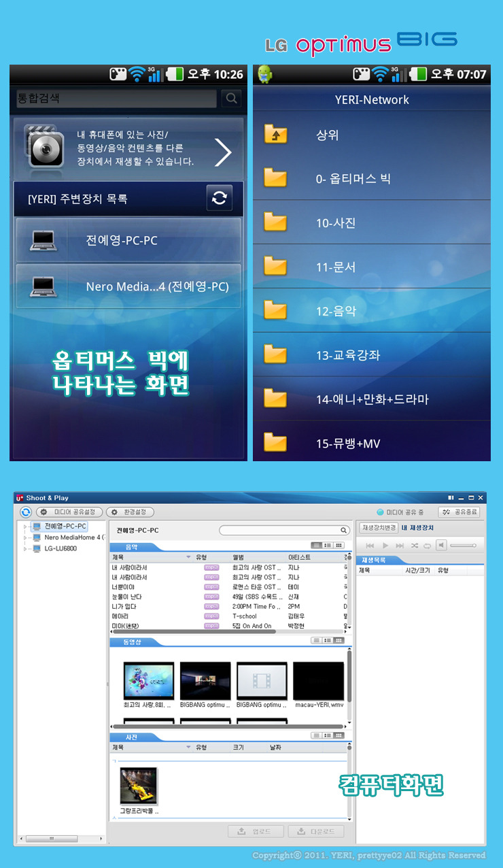Click the 공유종료 button
The height and width of the screenshot is (868, 503).
pos(459,512)
